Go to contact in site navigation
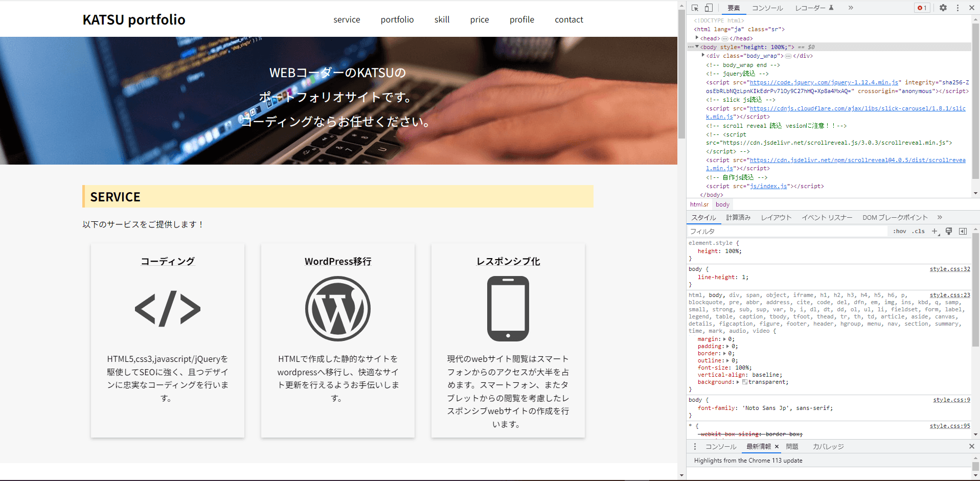 pyautogui.click(x=568, y=19)
